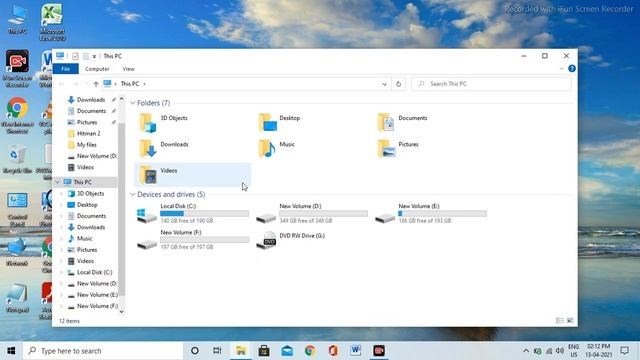This screenshot has width=640, height=360.
Task: Open the 3D Objects folder icon
Action: click(x=148, y=123)
